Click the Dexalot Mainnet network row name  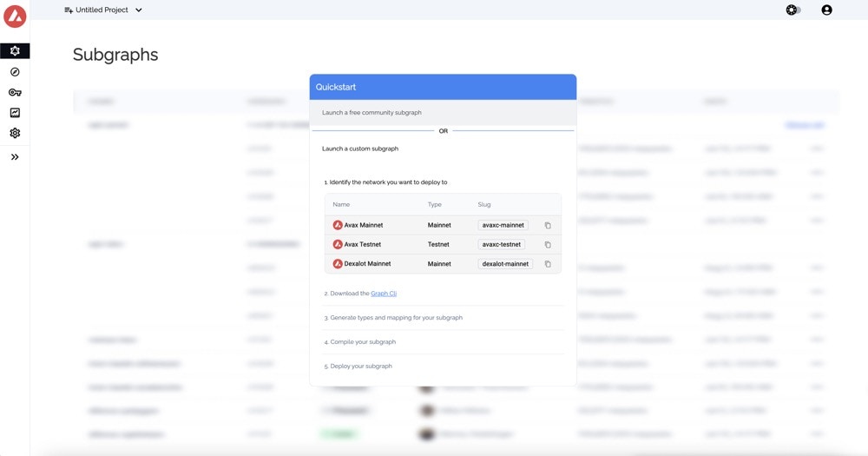coord(367,264)
